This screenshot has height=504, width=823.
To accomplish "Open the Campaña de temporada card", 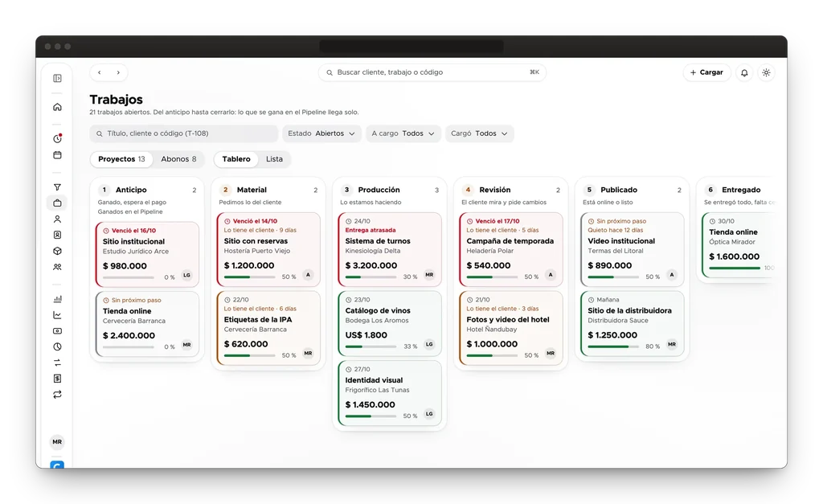I will [x=511, y=249].
